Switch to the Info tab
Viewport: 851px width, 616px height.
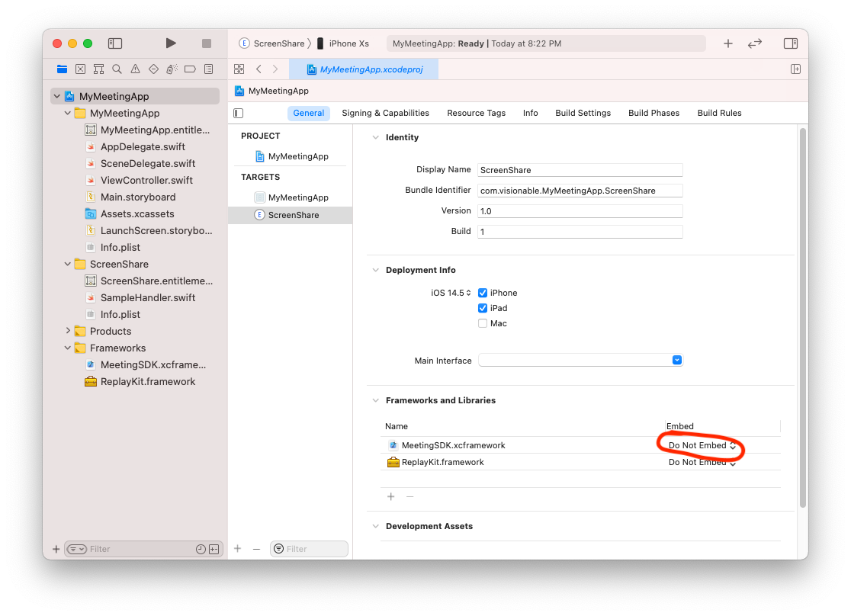click(530, 113)
